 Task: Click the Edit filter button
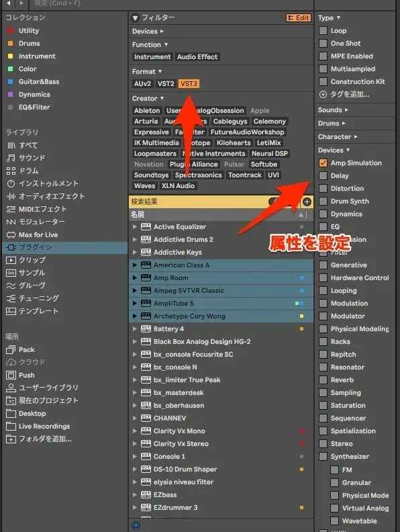pos(298,17)
